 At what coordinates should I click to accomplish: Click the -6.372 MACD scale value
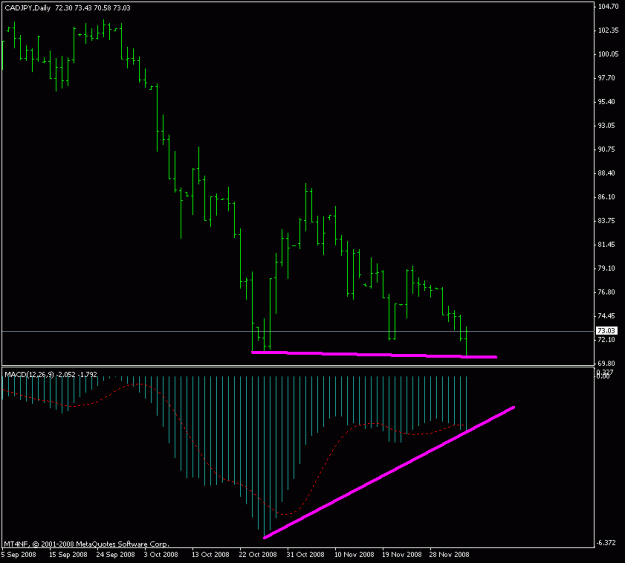tap(606, 543)
